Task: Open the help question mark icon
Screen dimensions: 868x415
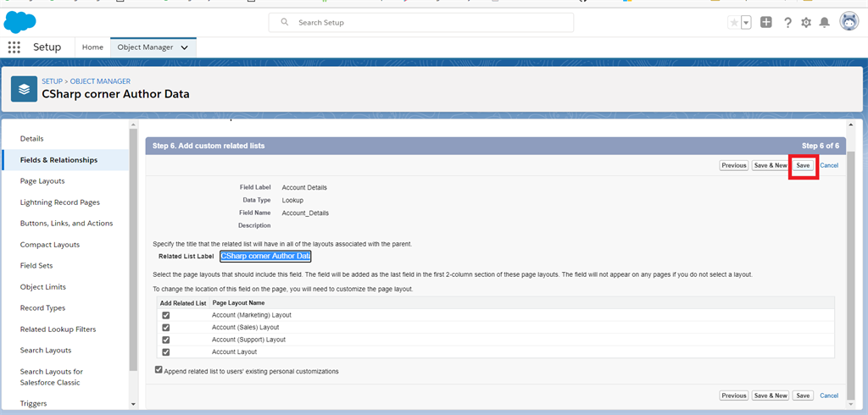Action: [787, 22]
